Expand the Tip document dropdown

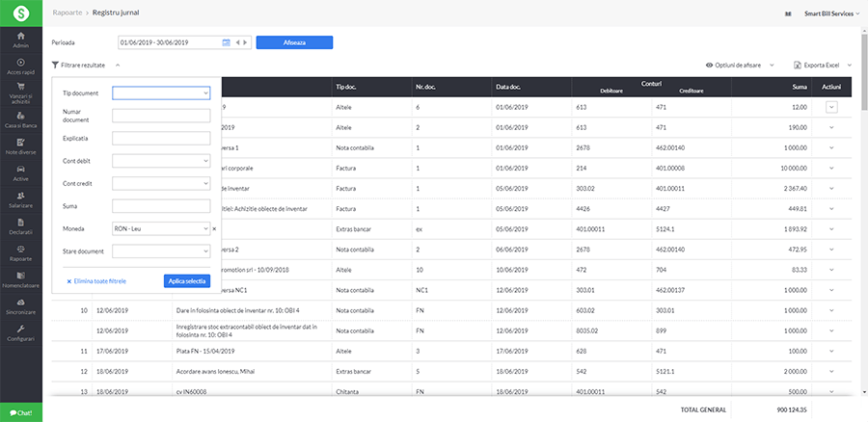(162, 93)
